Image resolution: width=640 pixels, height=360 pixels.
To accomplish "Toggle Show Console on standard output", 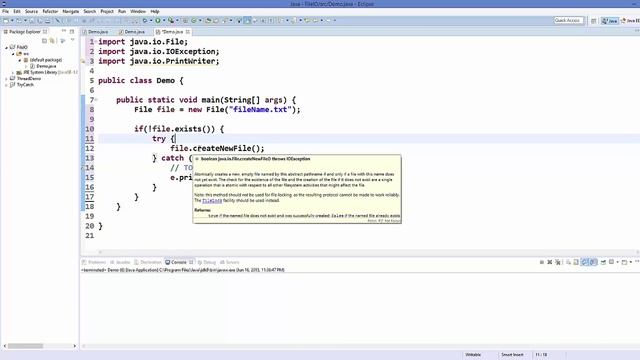I will (x=585, y=262).
